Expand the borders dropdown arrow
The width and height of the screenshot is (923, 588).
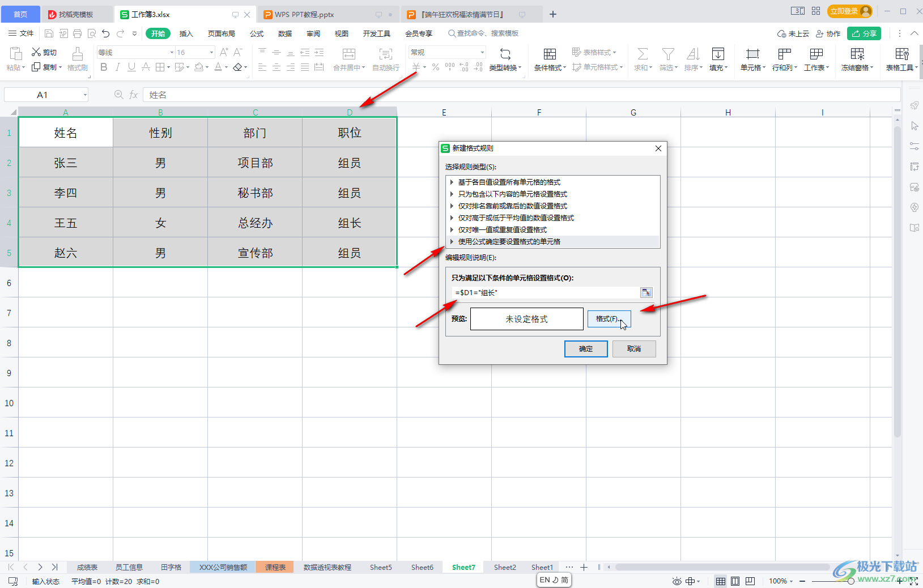point(168,67)
